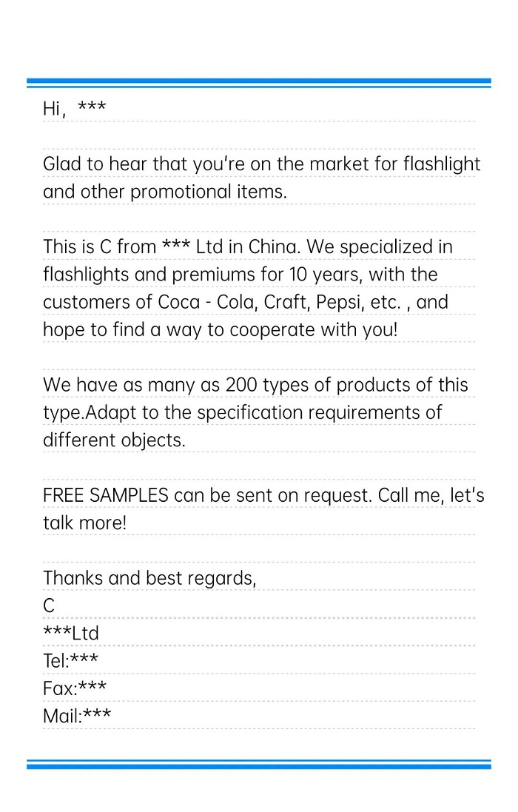This screenshot has height=812, width=518.
Task: Click the closing 'Thanks and best regards,'
Action: tap(149, 578)
